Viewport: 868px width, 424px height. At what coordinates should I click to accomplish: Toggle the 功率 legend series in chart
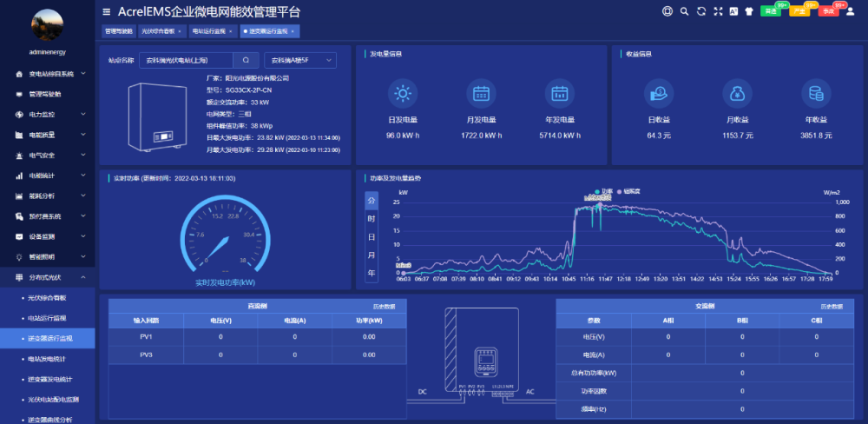click(603, 191)
